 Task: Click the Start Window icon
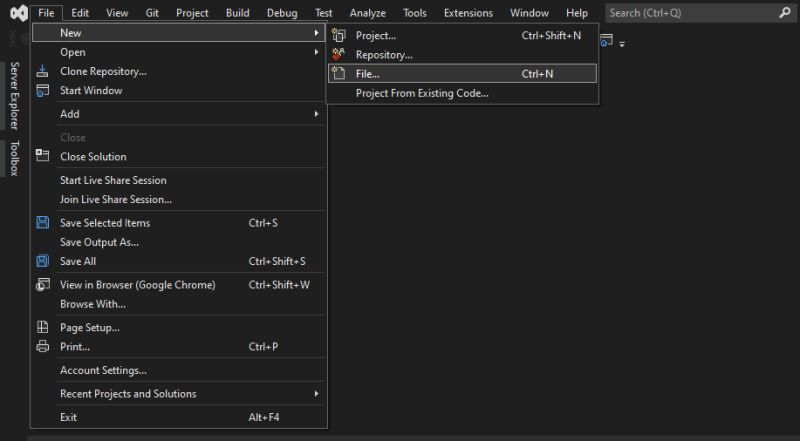pos(43,91)
